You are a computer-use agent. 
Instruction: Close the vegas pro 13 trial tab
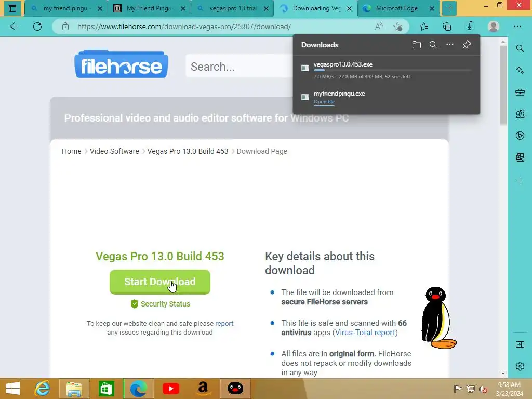point(267,9)
